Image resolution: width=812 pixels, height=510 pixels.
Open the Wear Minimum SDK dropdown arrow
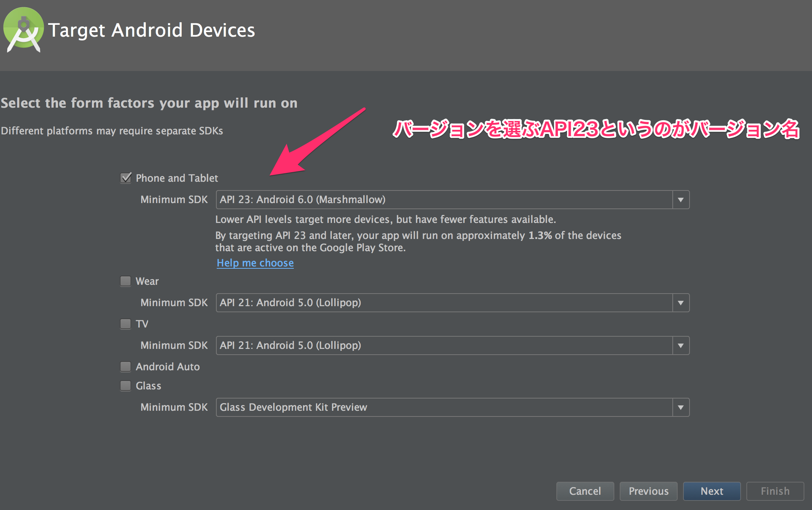click(x=681, y=303)
